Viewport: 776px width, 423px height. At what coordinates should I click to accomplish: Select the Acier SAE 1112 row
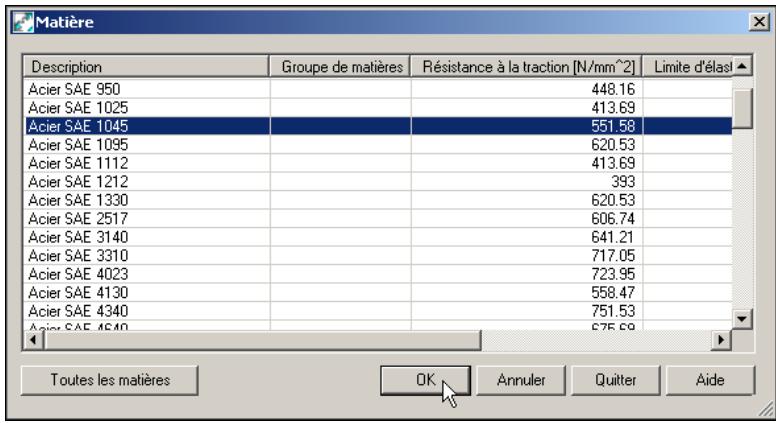click(x=378, y=163)
